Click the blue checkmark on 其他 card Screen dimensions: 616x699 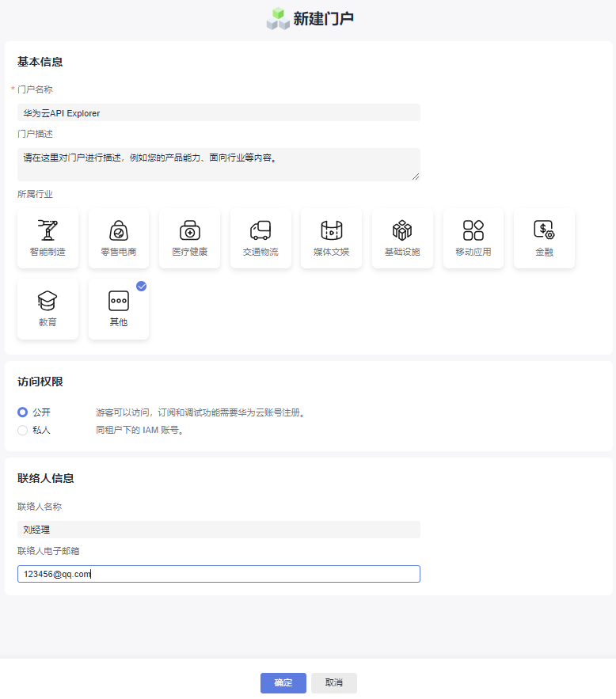[x=141, y=287]
